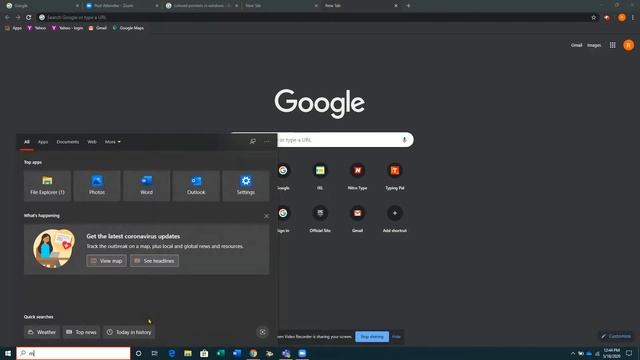Image resolution: width=640 pixels, height=360 pixels.
Task: Show hidden system tray icons
Action: tap(573, 353)
